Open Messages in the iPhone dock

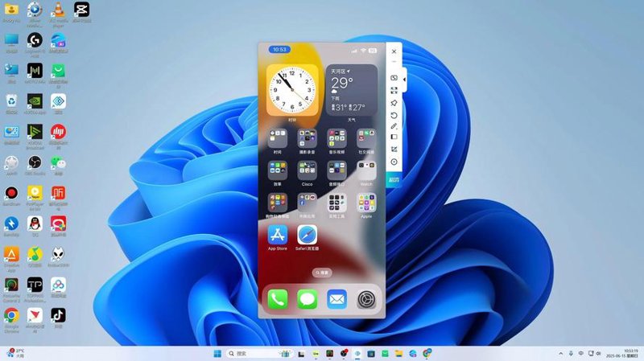[308, 299]
